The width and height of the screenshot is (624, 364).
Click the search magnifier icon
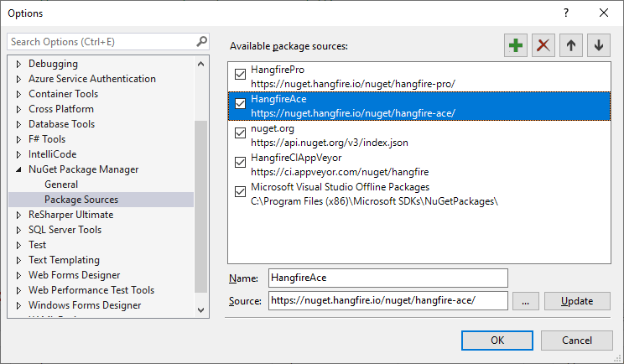pos(202,41)
